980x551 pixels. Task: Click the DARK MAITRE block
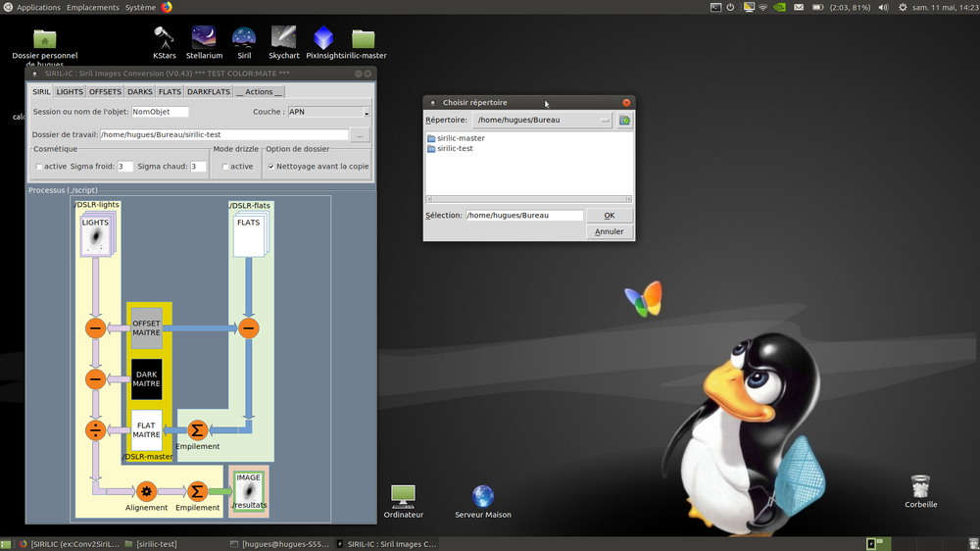[x=146, y=379]
